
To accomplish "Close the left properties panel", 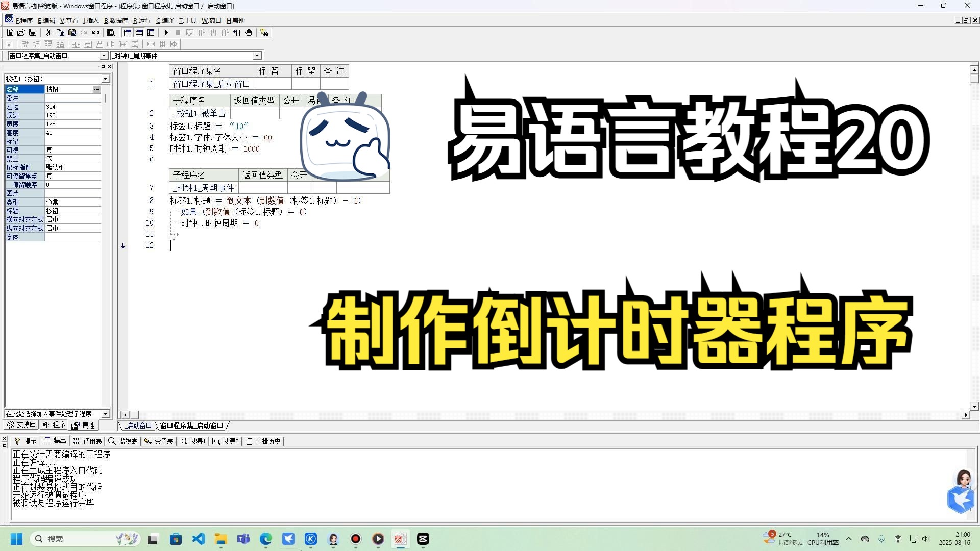I will [x=110, y=67].
